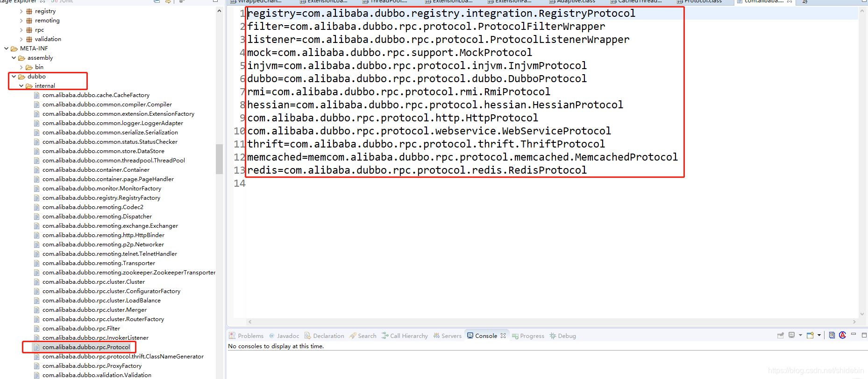Open the Call Hierarchy tab
This screenshot has height=379, width=868.
[405, 336]
